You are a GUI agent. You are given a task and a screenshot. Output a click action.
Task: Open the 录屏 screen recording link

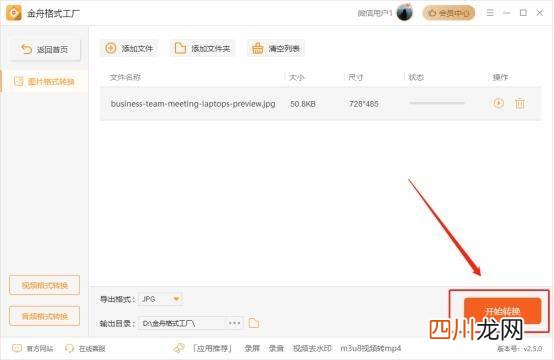click(252, 349)
